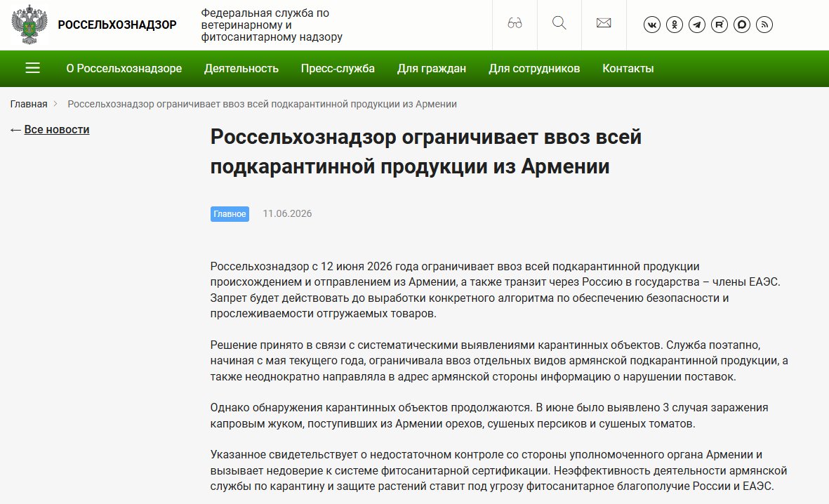Click the 'РОССЕЛЬХОЗНАДЗОР' header title
The height and width of the screenshot is (504, 829).
click(x=117, y=25)
